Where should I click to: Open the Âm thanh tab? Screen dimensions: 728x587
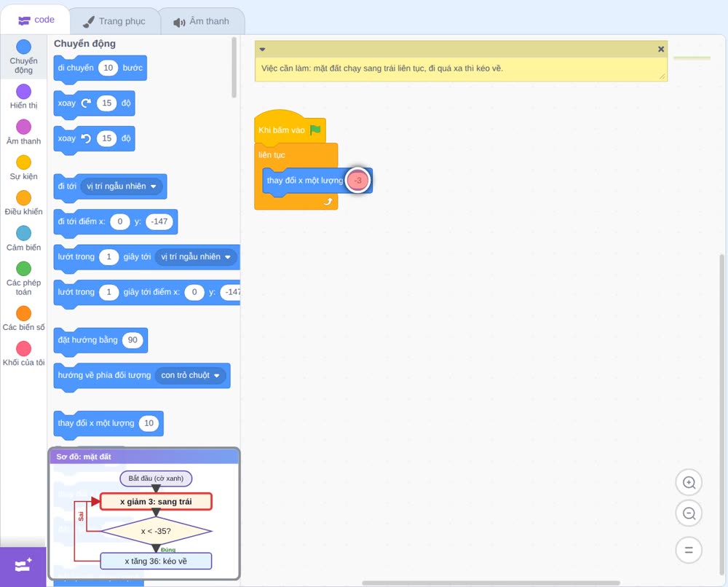(x=202, y=21)
